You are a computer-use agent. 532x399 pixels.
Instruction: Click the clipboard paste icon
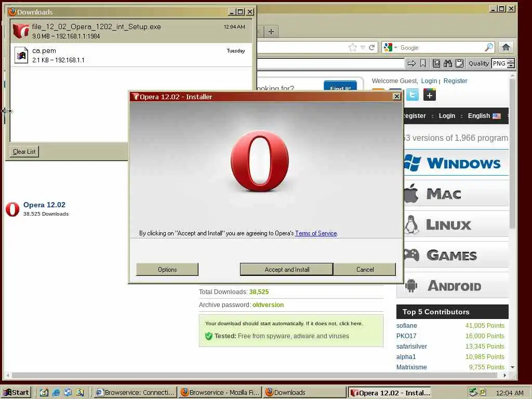(459, 63)
